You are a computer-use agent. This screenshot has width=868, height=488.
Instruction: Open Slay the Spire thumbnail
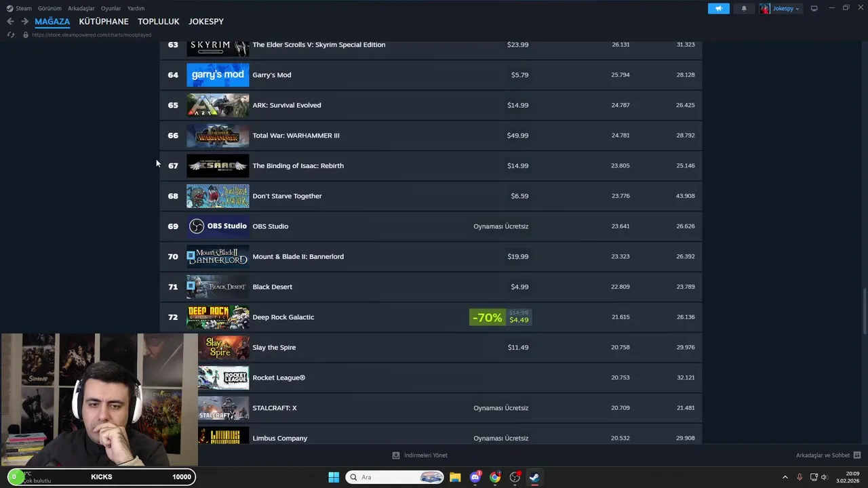pyautogui.click(x=223, y=347)
